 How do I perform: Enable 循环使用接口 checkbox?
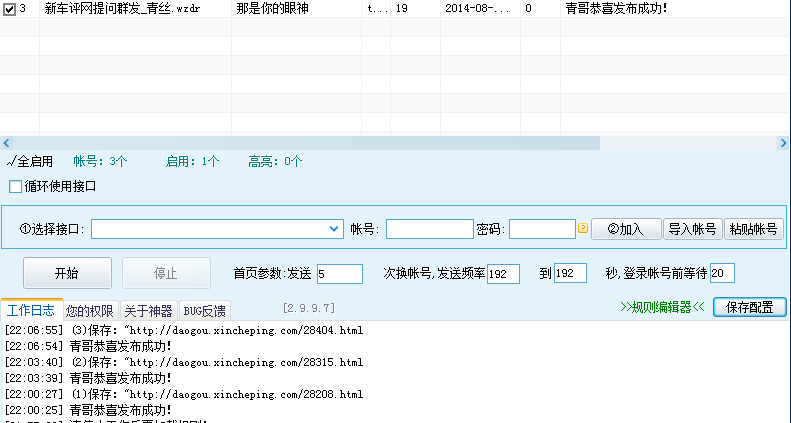16,187
